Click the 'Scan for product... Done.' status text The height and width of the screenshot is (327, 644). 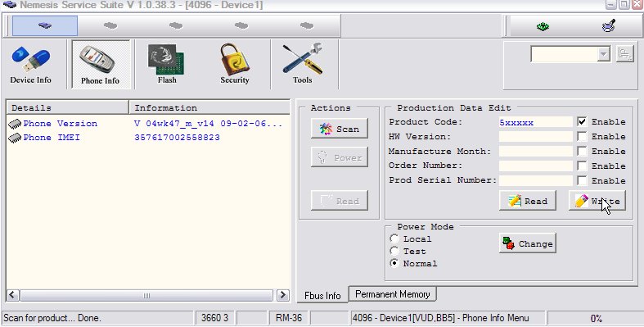(x=52, y=318)
